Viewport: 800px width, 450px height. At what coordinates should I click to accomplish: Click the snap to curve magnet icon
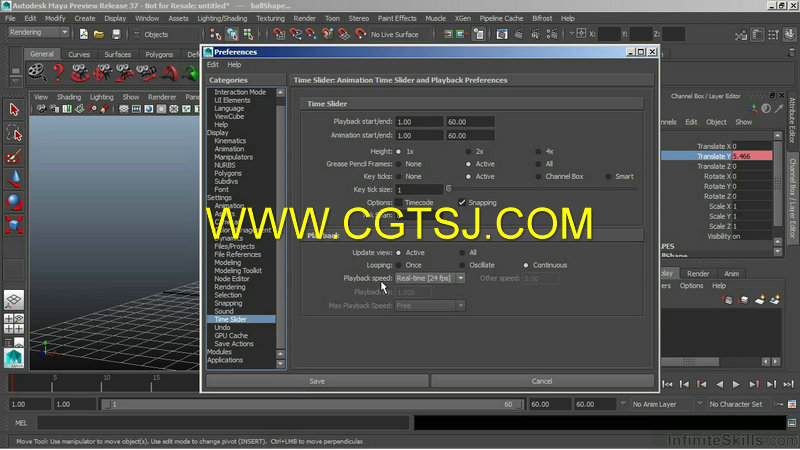tap(295, 34)
